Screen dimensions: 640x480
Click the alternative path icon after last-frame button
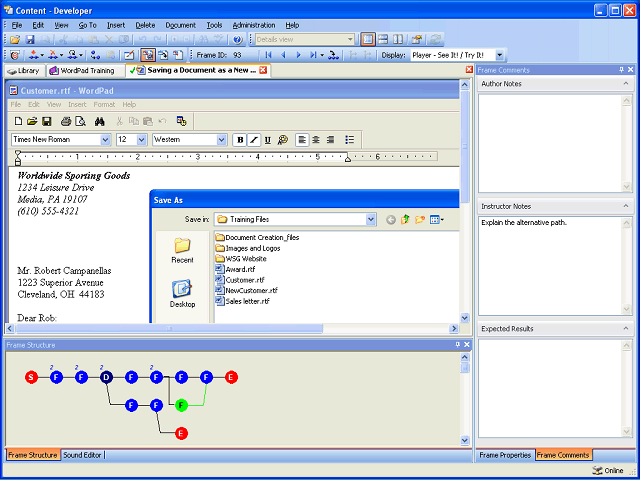(333, 55)
